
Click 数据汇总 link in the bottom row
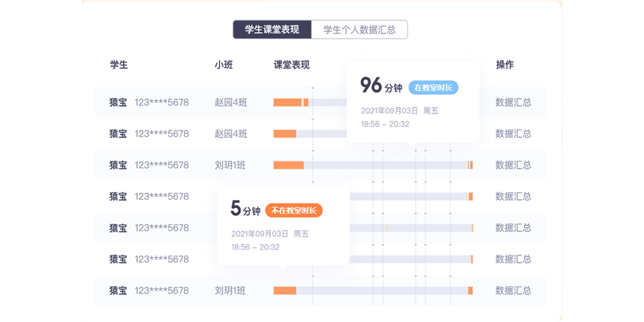pyautogui.click(x=513, y=290)
